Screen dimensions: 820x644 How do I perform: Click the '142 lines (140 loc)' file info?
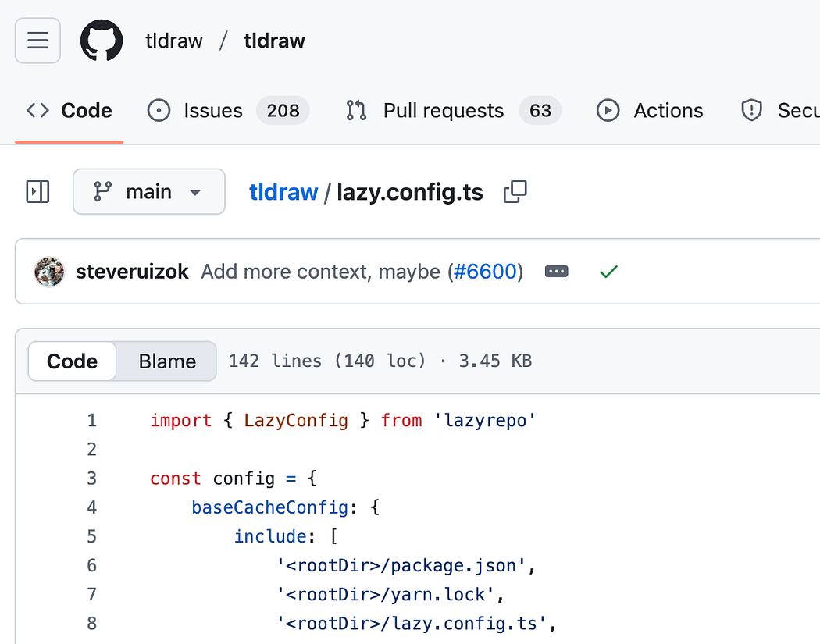click(x=327, y=361)
